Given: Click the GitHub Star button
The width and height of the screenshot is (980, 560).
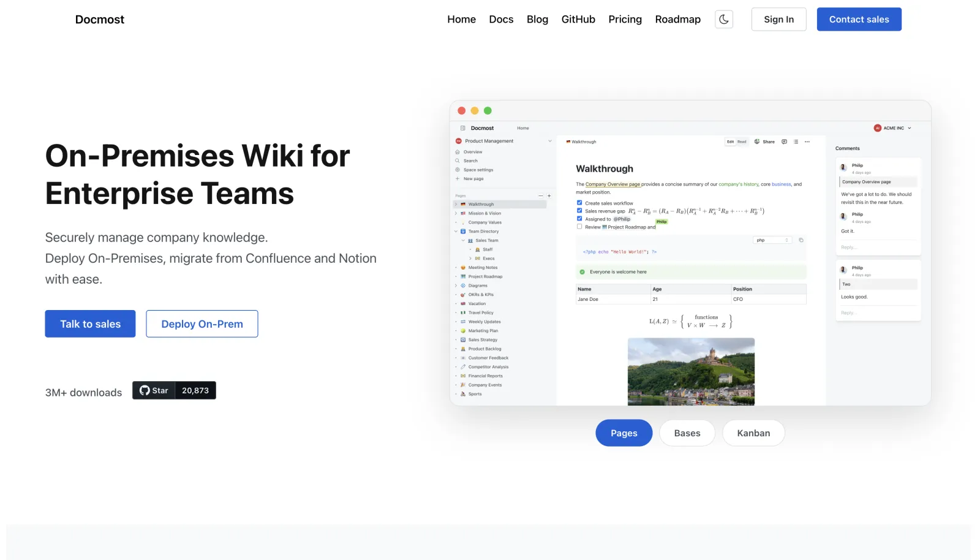Looking at the screenshot, I should [154, 390].
